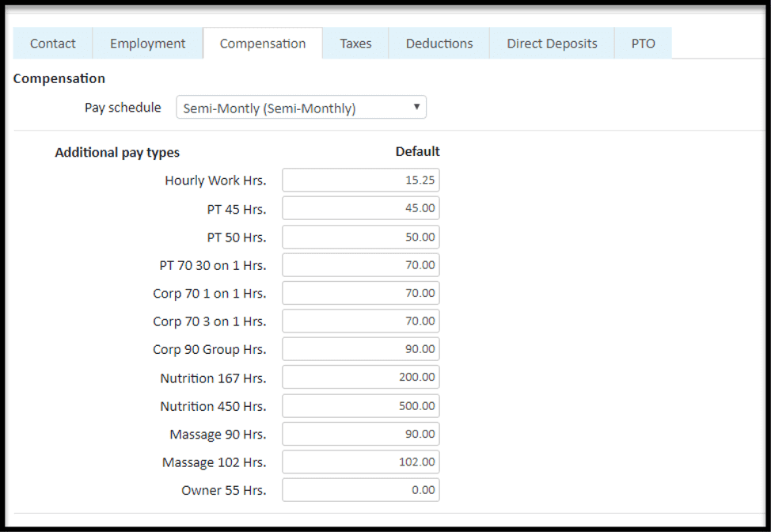Select the PT 70 30 on 1 Hrs. field
This screenshot has width=771, height=532.
[360, 264]
